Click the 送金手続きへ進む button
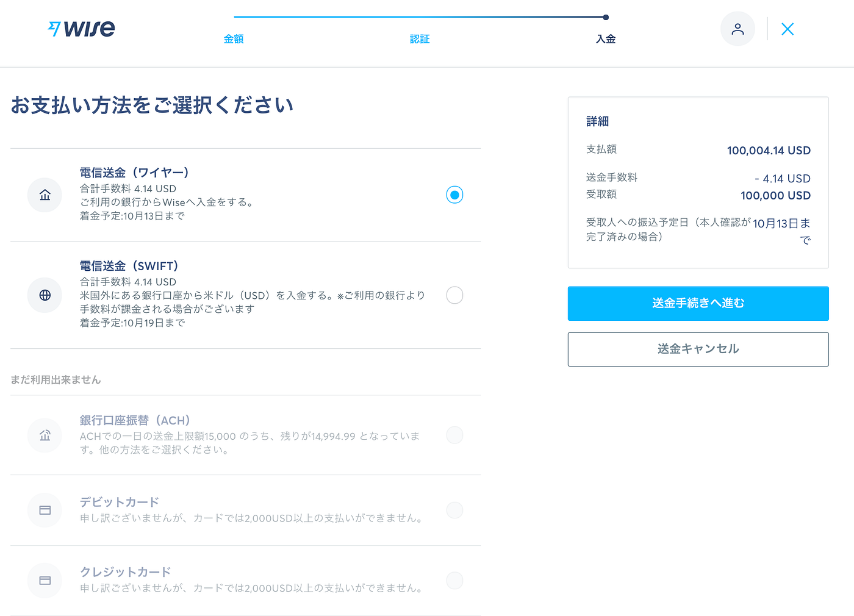Viewport: 854px width, 616px height. [x=698, y=303]
